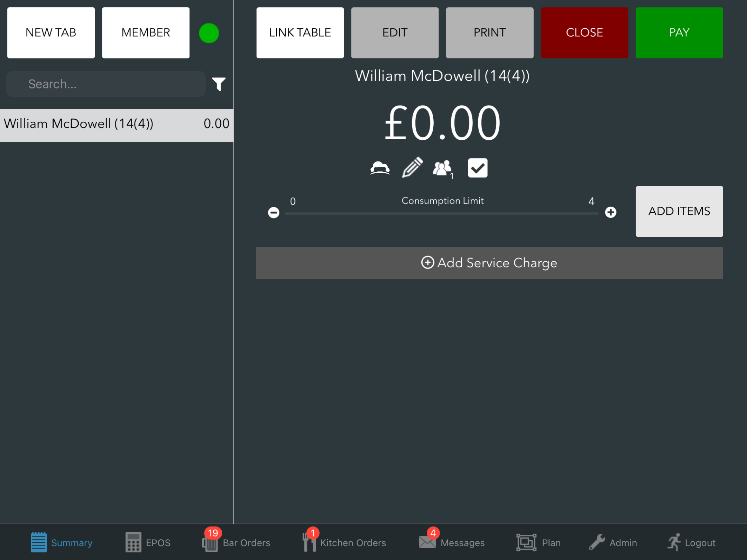Open Messages envelope tab

point(451,542)
